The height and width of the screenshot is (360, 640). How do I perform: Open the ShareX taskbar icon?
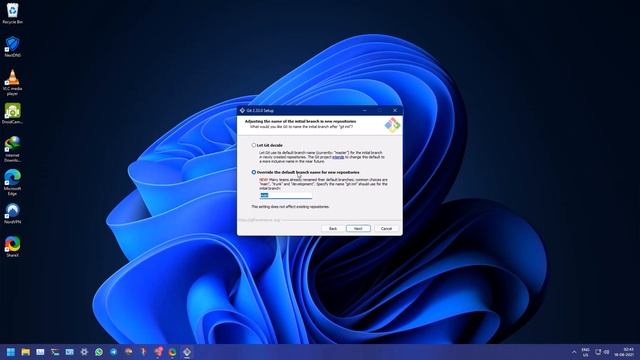point(172,352)
